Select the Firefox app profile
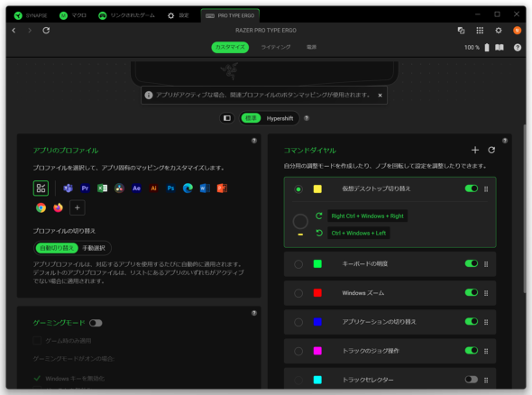Viewport: 532px width, 395px height. pos(59,207)
